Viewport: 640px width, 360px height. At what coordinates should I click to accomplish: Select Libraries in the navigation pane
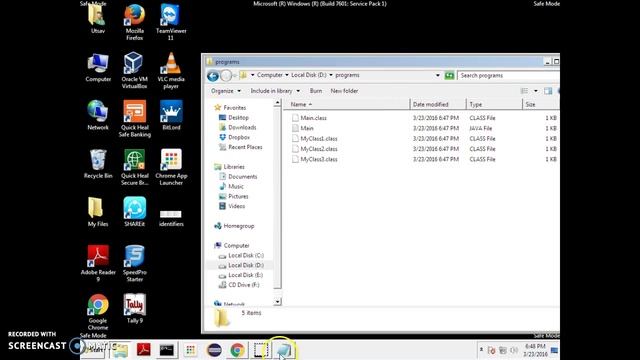[234, 167]
